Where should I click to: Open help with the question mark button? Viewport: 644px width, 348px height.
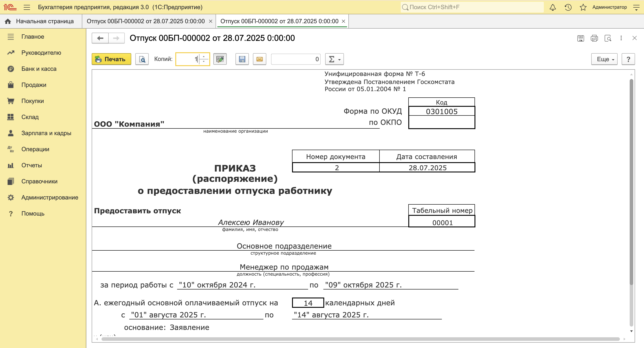tap(628, 59)
